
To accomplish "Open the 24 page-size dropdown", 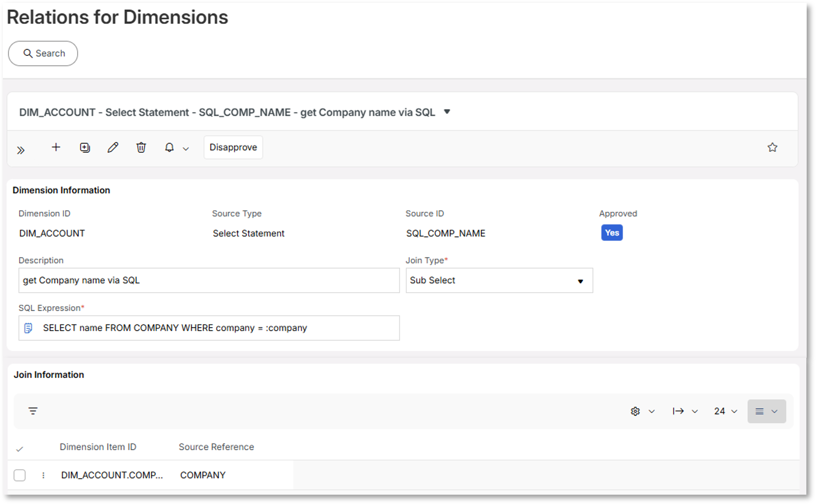I will [725, 411].
